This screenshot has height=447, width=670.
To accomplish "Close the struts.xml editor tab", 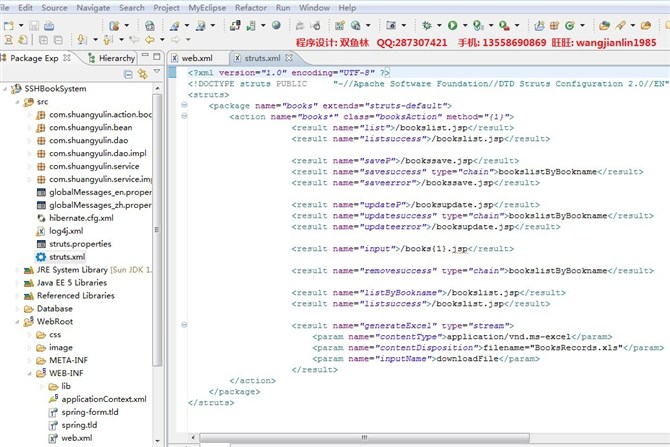I will (x=289, y=57).
